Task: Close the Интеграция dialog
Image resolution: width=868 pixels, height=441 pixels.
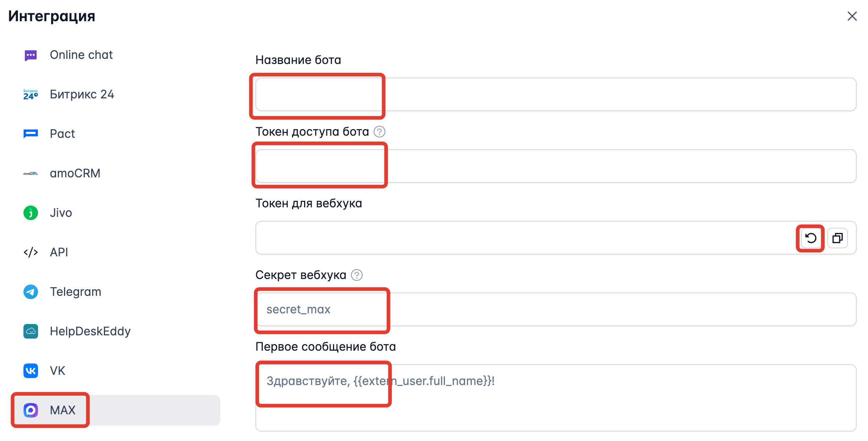Action: pos(852,16)
